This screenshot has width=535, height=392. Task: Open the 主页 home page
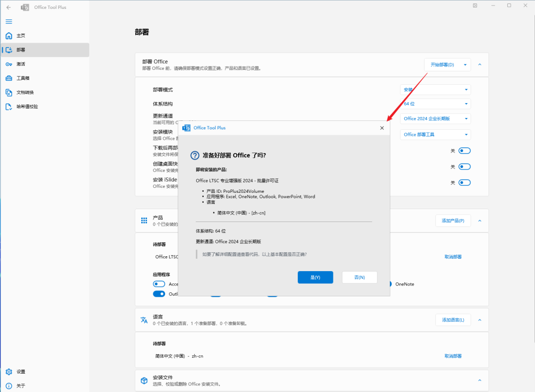click(x=20, y=36)
